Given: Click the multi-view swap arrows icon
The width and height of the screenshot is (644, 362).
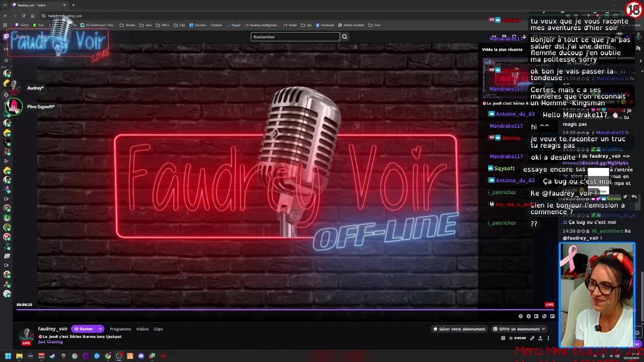Looking at the screenshot, I should coord(544,316).
